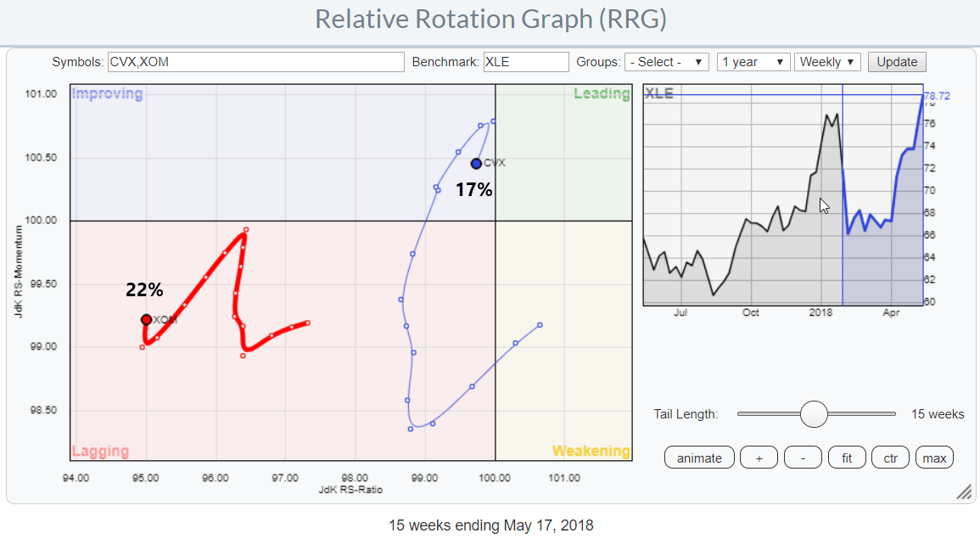Click the fit button
This screenshot has width=980, height=539.
[847, 458]
